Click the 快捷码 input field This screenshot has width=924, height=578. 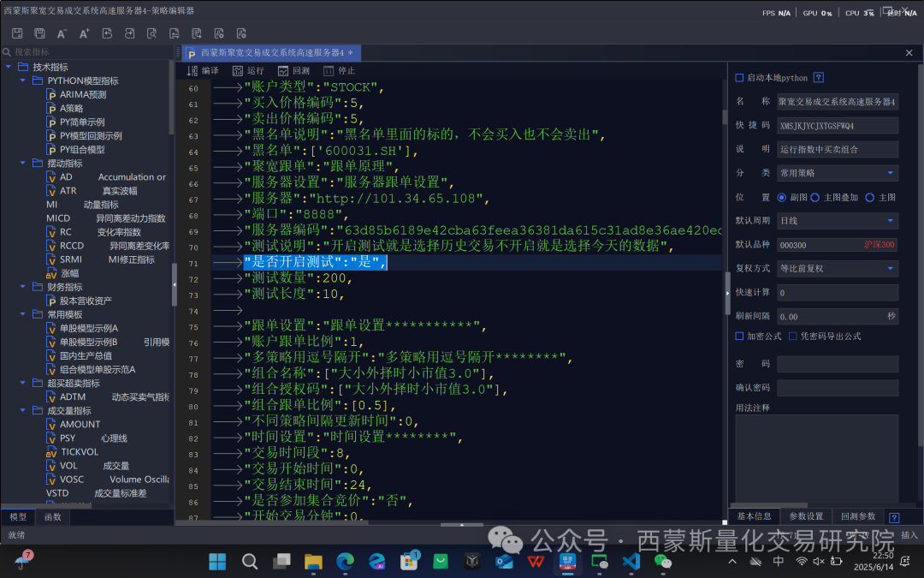pyautogui.click(x=838, y=126)
